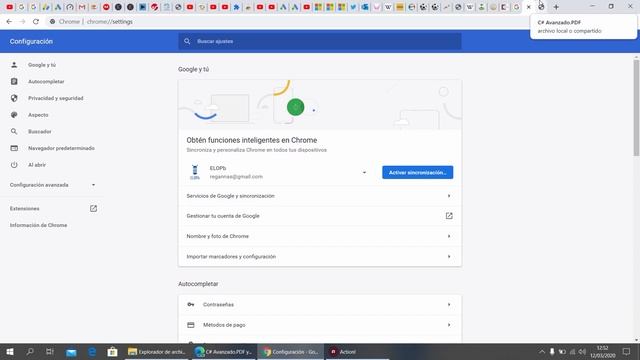This screenshot has height=360, width=640.
Task: Open 'Gestionar tu cuenta de Google' link
Action: [x=320, y=216]
